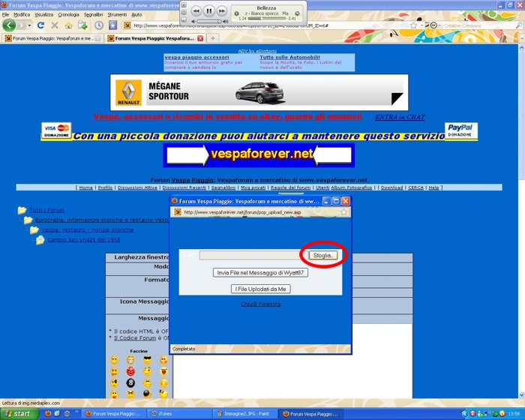The height and width of the screenshot is (420, 525).
Task: Go to the home page icon
Action: (x=69, y=25)
